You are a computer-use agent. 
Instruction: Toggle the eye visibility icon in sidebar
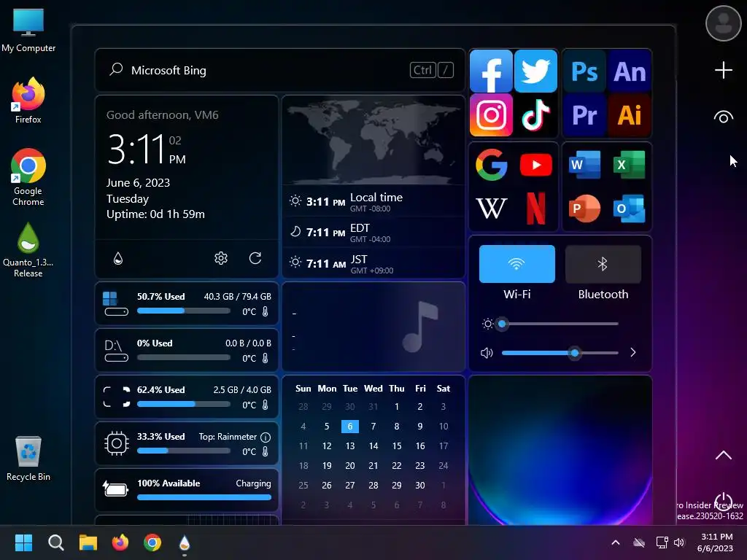(723, 117)
